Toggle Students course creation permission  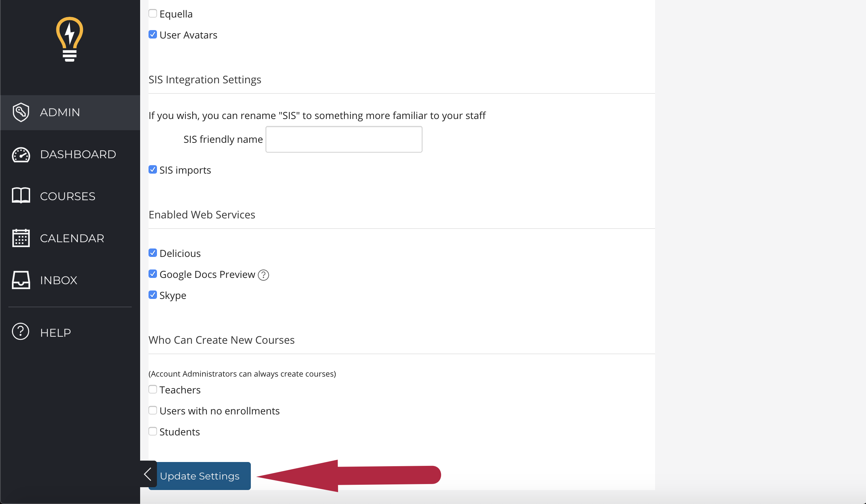pyautogui.click(x=152, y=432)
